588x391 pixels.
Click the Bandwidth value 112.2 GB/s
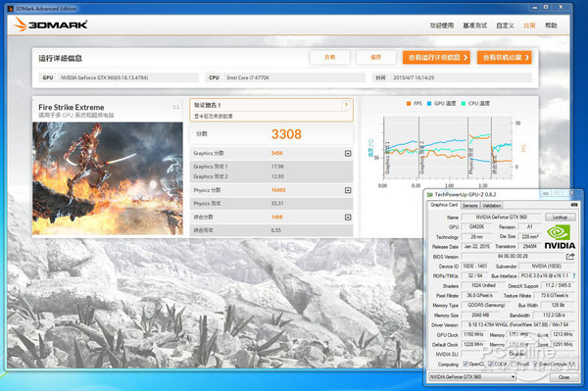[554, 316]
